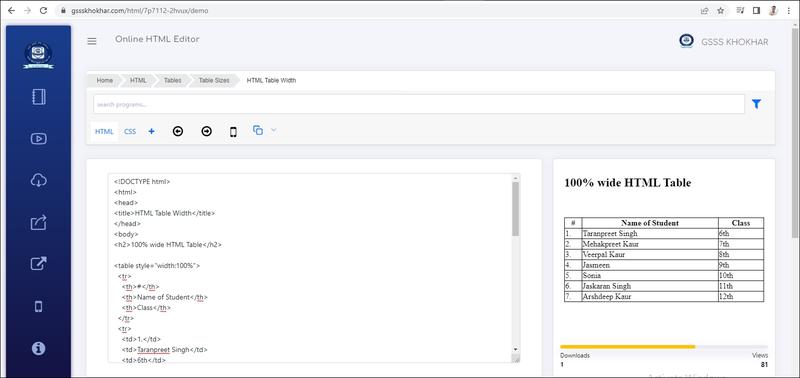Open the hamburger menu icon
The image size is (800, 378).
92,41
